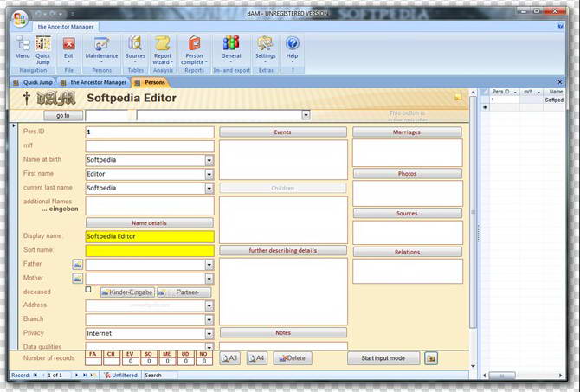
Task: Click the yellow Sort name field
Action: point(150,250)
